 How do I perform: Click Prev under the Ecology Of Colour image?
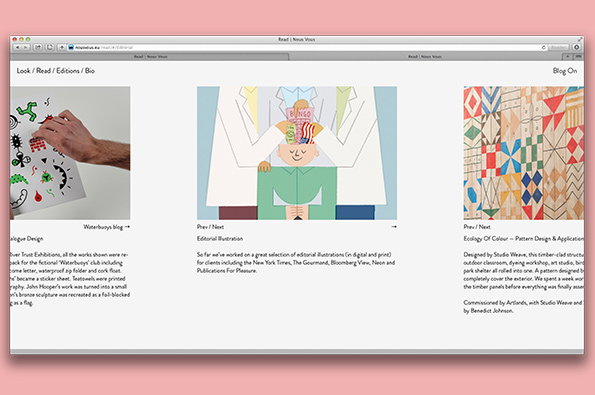[x=469, y=227]
